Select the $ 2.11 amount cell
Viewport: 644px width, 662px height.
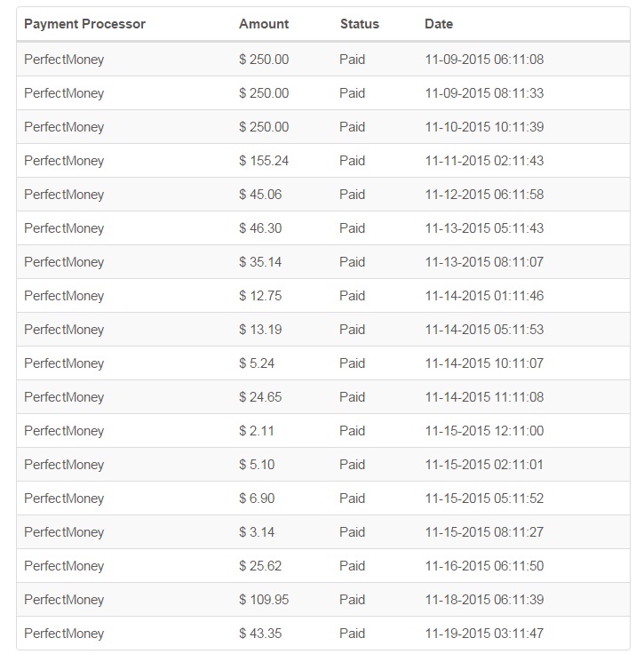coord(257,431)
